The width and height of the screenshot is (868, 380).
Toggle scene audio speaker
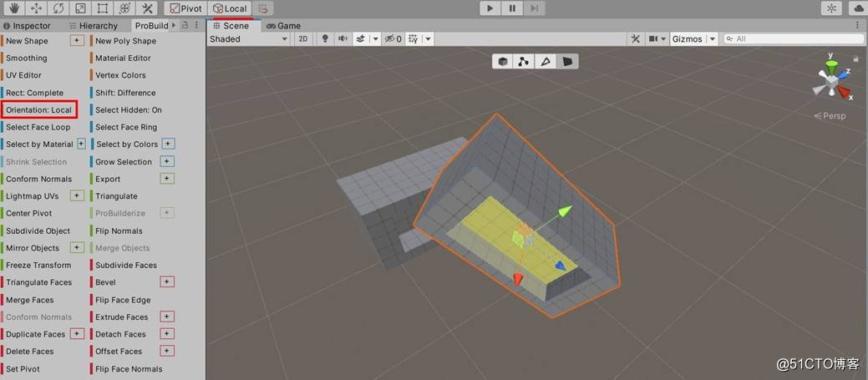(343, 38)
